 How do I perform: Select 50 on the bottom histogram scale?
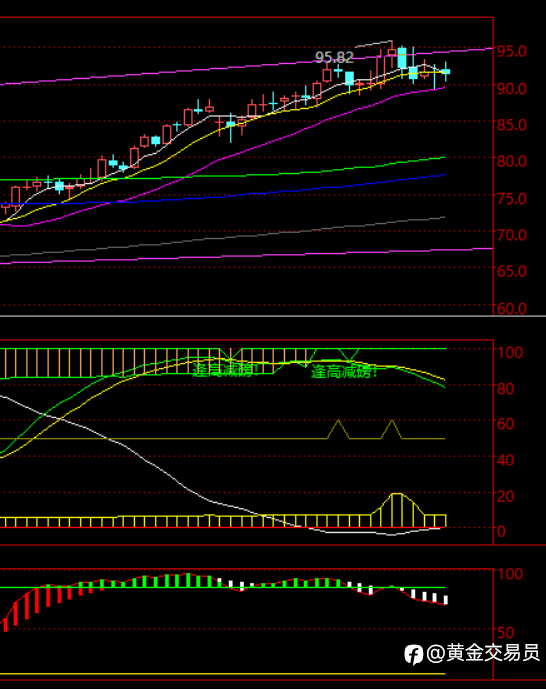(x=506, y=633)
